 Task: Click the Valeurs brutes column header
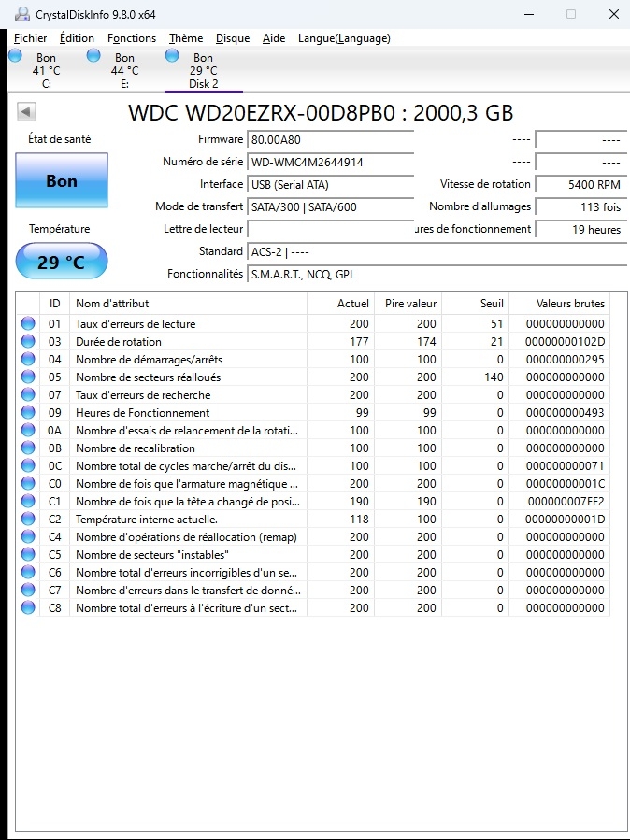[559, 304]
